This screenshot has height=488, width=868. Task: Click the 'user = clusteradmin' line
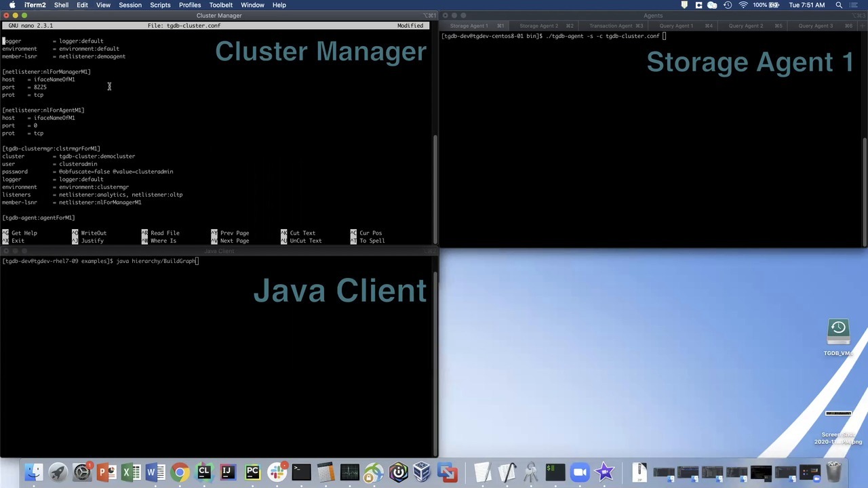50,164
